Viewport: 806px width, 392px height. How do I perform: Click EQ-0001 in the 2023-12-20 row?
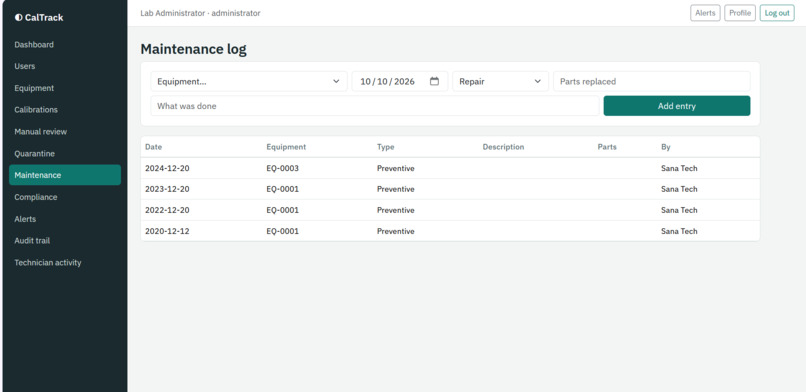coord(282,189)
